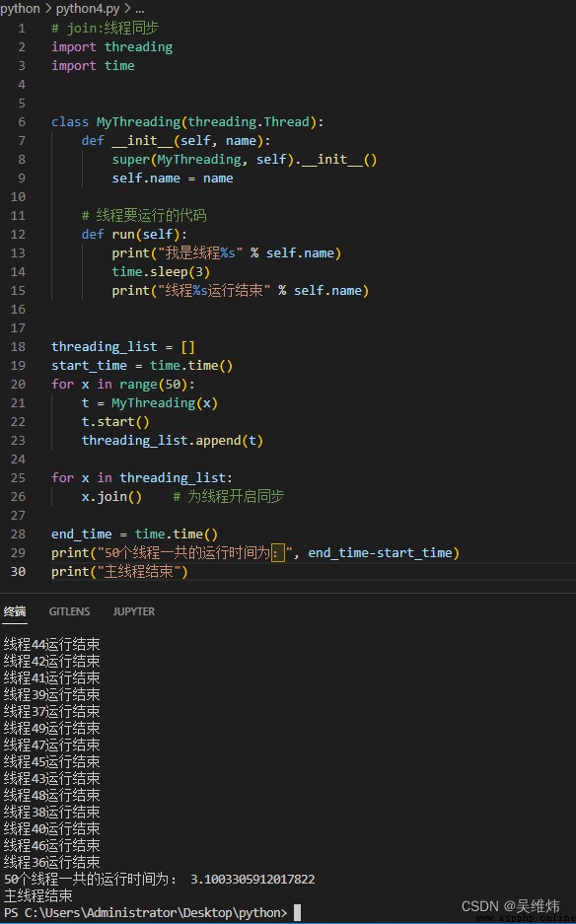Click the x.join() call

pyautogui.click(x=112, y=497)
